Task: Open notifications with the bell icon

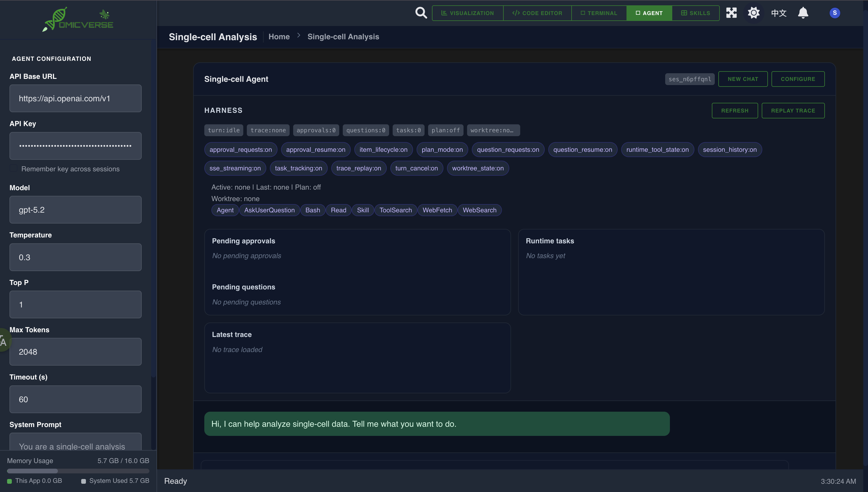Action: 803,13
